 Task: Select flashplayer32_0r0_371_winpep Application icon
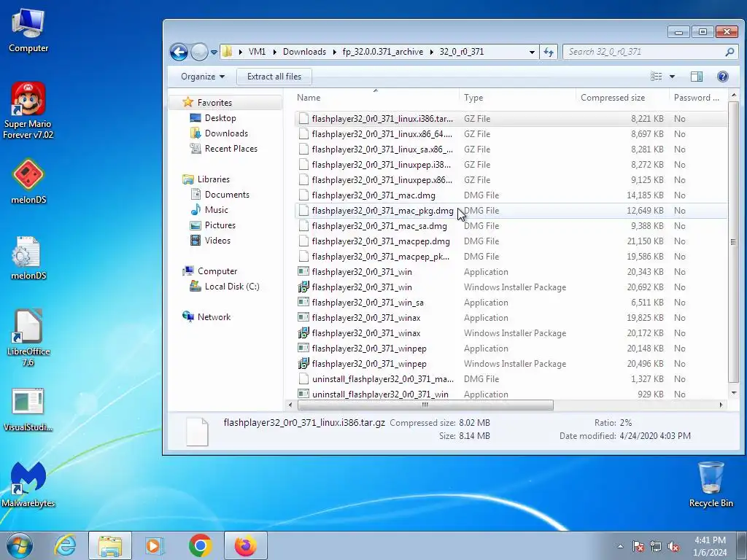[303, 348]
